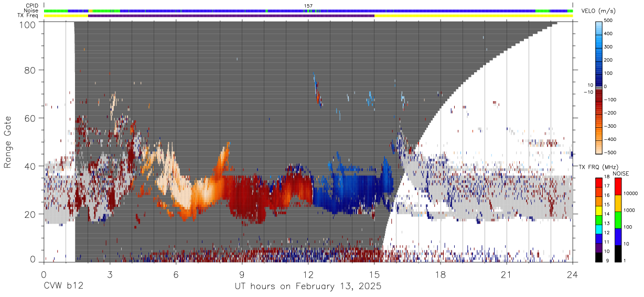Click the 'NOISE' legend title
The height and width of the screenshot is (297, 644).
pos(620,173)
